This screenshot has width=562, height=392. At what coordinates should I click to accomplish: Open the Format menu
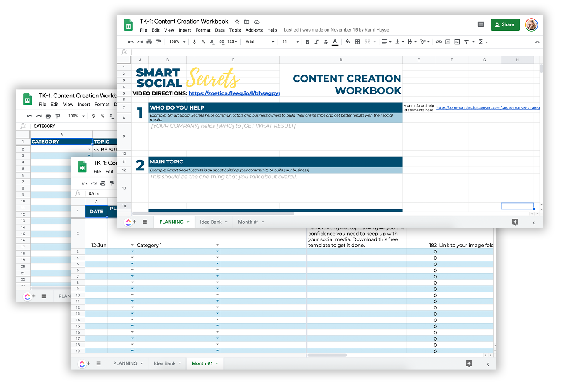[x=203, y=30]
